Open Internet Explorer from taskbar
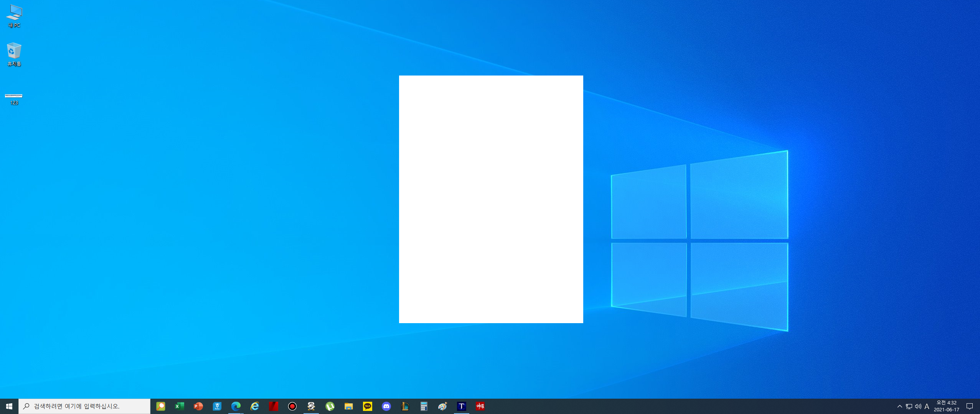The width and height of the screenshot is (980, 414). click(x=254, y=406)
